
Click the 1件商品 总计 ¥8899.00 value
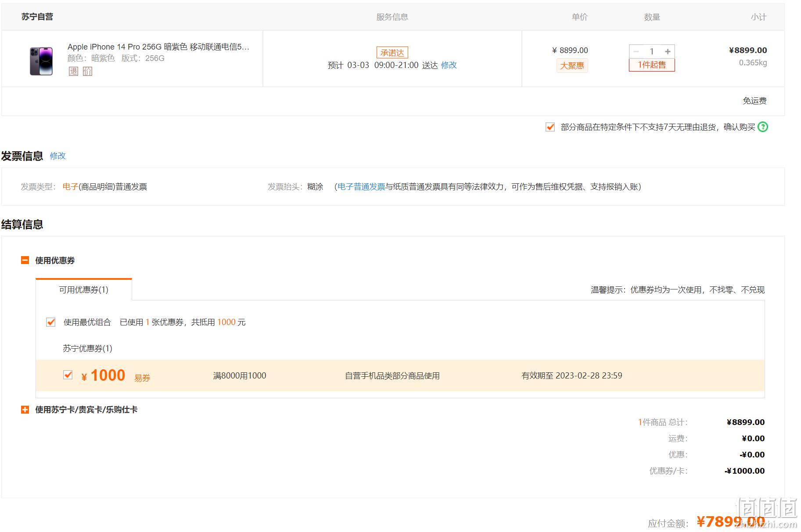coord(746,422)
